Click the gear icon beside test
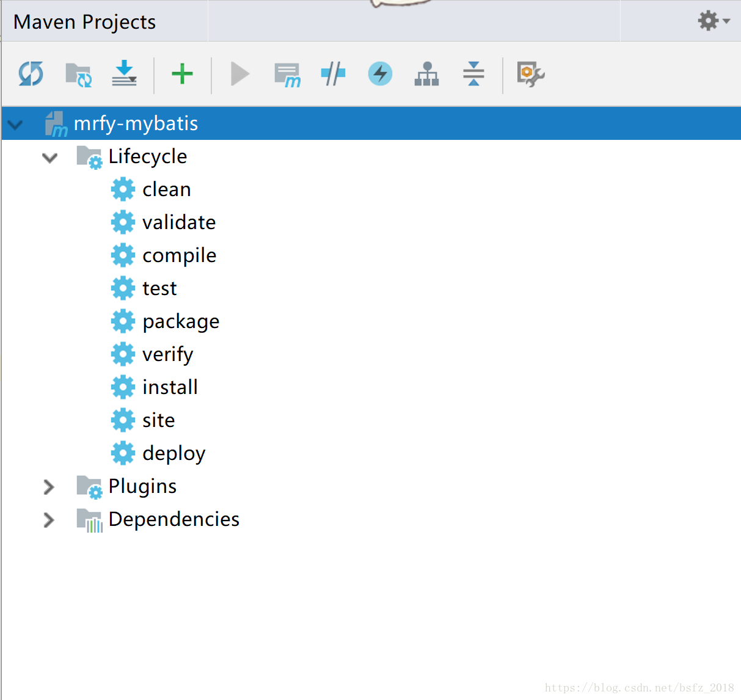The width and height of the screenshot is (741, 700). [x=123, y=288]
